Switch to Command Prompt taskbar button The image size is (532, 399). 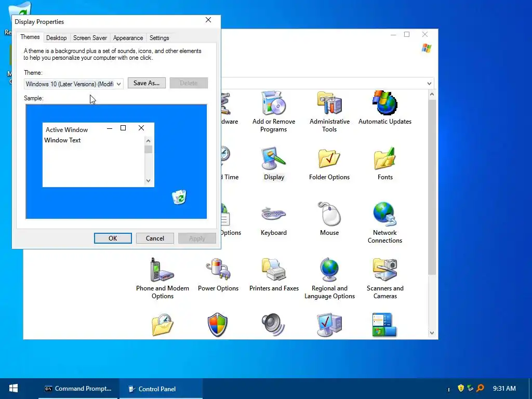tap(78, 389)
